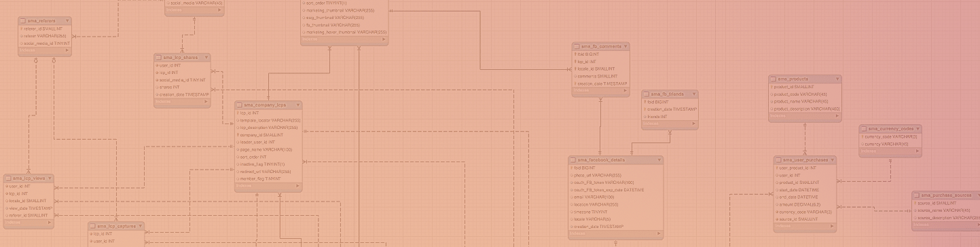Screen dimensions: 980x247
Task: Collapse sma_currency_codes using its header arrow
Action: 918,128
